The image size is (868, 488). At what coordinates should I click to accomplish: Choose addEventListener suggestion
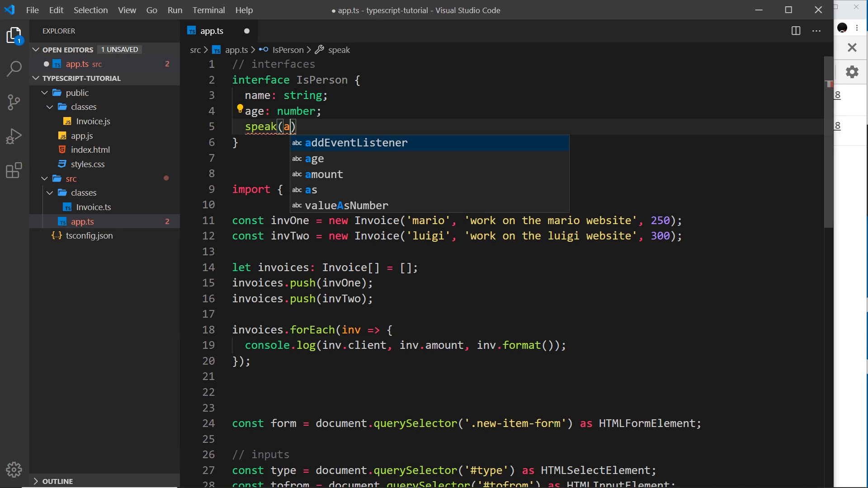pos(429,143)
